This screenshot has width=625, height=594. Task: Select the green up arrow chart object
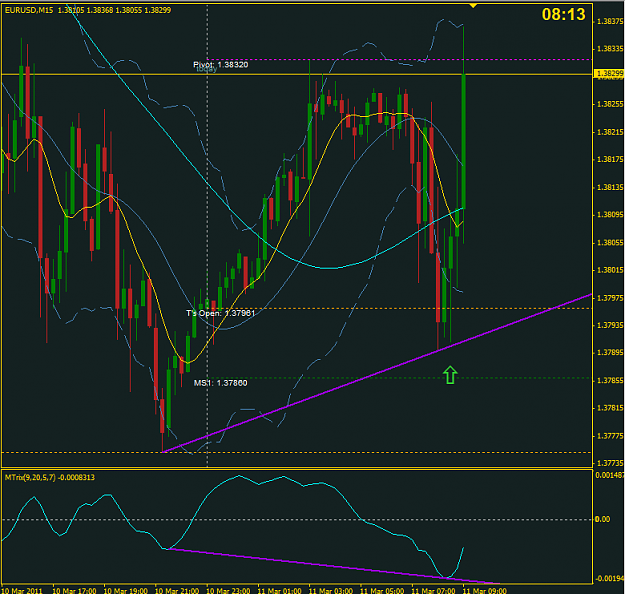click(450, 375)
